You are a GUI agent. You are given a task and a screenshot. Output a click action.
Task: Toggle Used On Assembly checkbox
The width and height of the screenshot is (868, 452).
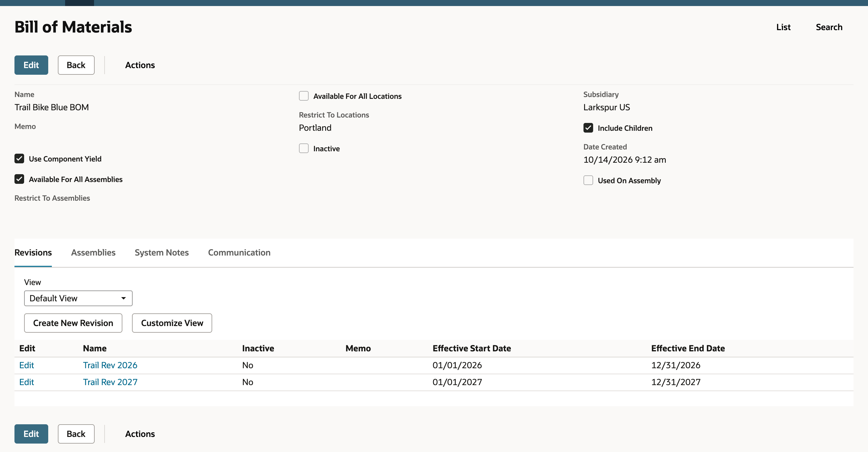point(588,180)
